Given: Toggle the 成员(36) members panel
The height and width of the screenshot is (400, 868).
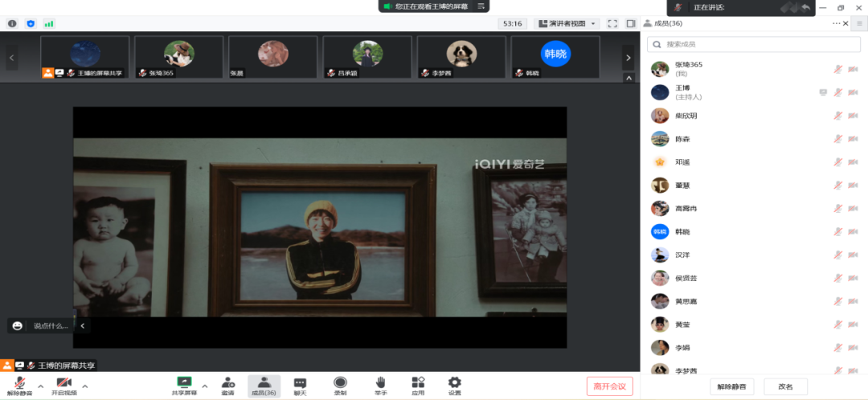Looking at the screenshot, I should tap(264, 386).
